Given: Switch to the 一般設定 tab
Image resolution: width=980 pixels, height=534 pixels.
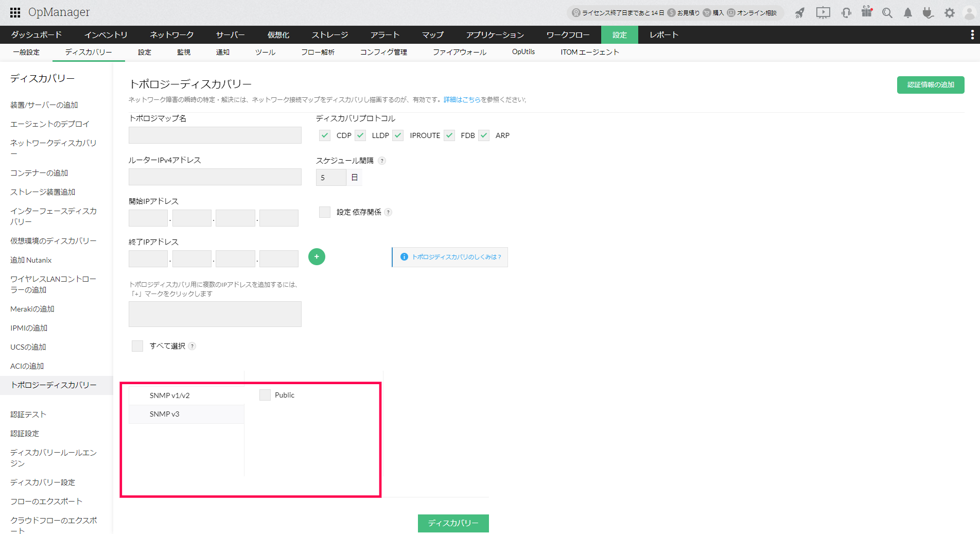Looking at the screenshot, I should coord(26,52).
